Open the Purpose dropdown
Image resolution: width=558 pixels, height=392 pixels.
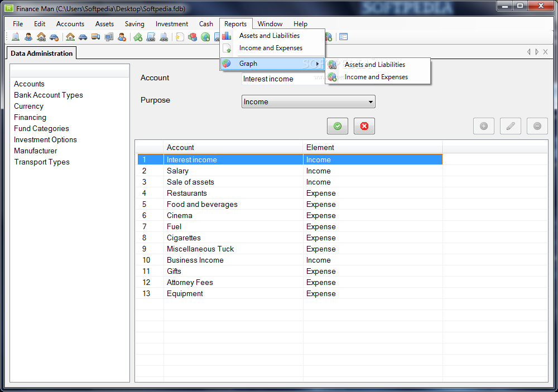308,101
